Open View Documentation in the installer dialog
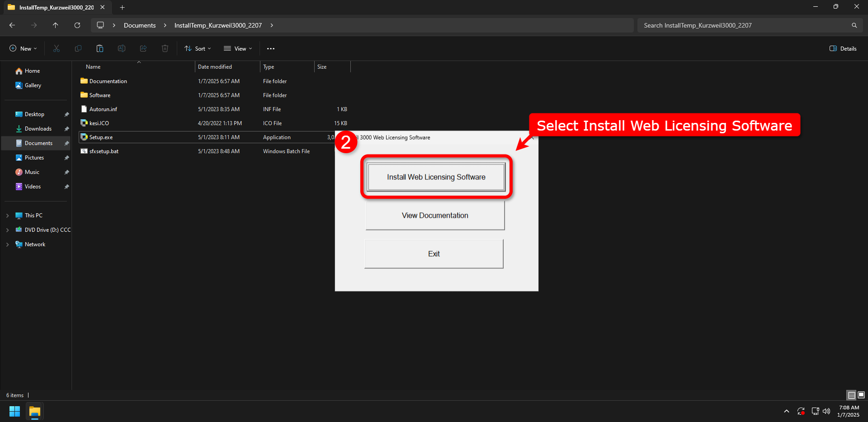 pyautogui.click(x=435, y=216)
